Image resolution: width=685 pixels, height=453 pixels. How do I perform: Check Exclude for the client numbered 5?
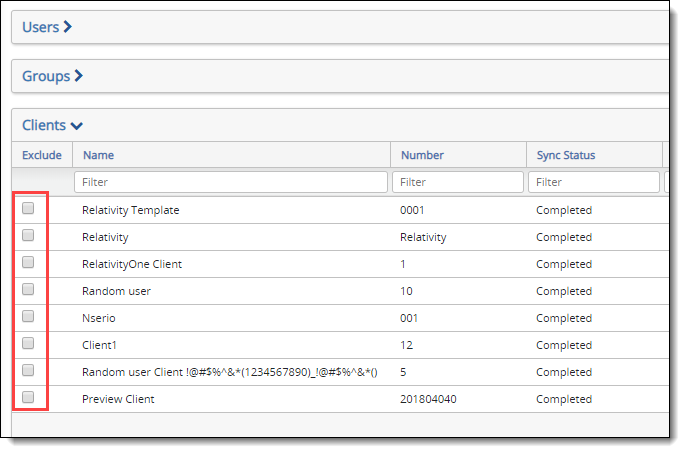click(x=28, y=371)
